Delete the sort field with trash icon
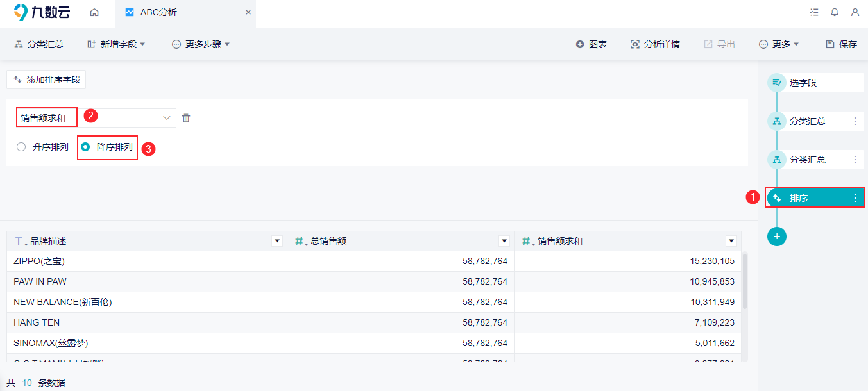The height and width of the screenshot is (391, 868). pos(186,118)
